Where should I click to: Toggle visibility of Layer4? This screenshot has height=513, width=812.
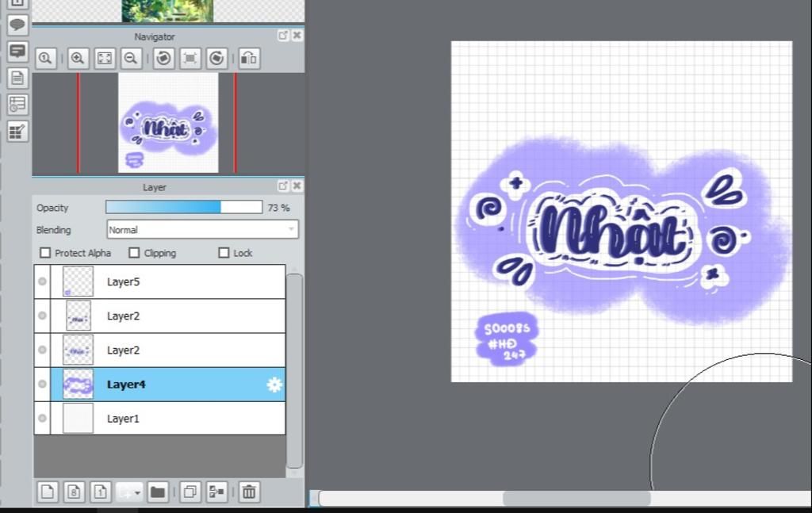point(43,384)
